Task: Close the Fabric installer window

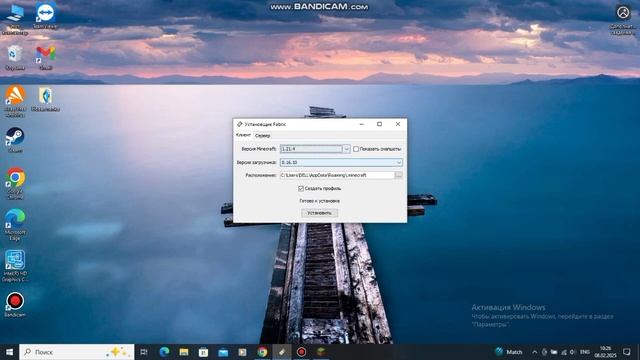Action: coord(398,124)
